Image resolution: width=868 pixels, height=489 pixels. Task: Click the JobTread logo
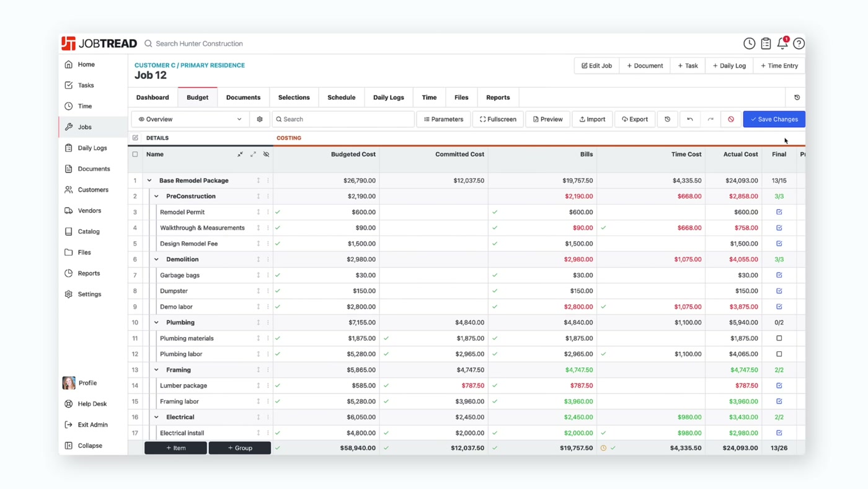99,43
